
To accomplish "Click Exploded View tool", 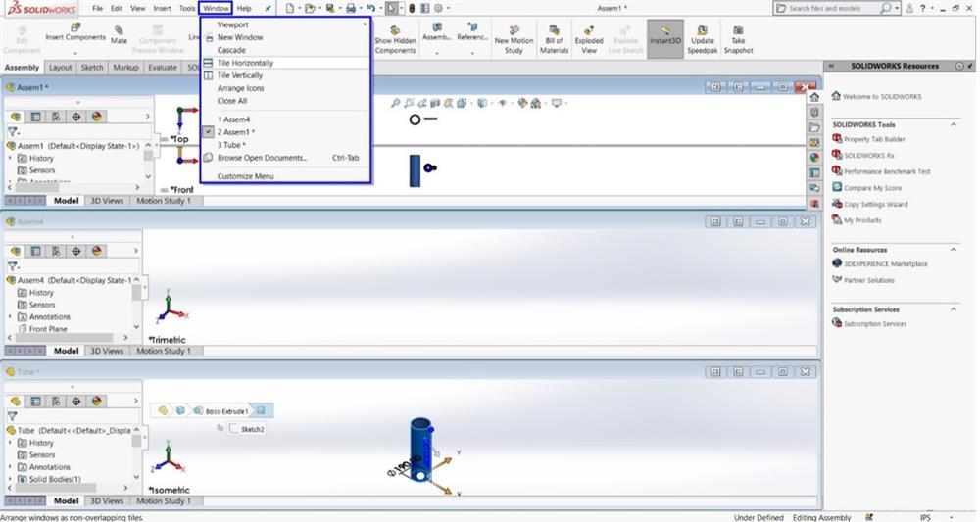I will (589, 40).
